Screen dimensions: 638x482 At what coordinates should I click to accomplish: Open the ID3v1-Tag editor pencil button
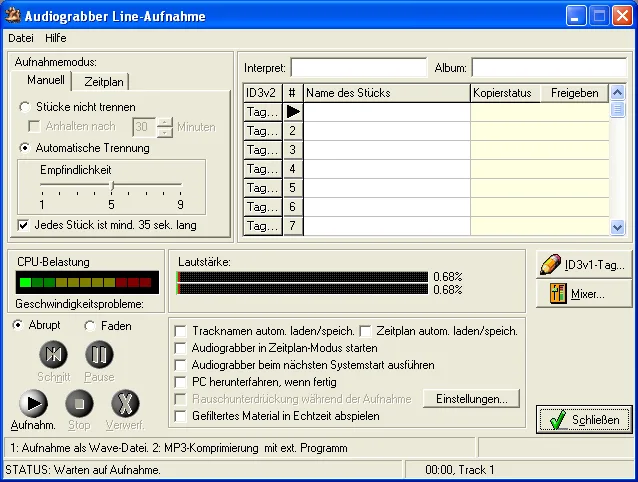(584, 265)
